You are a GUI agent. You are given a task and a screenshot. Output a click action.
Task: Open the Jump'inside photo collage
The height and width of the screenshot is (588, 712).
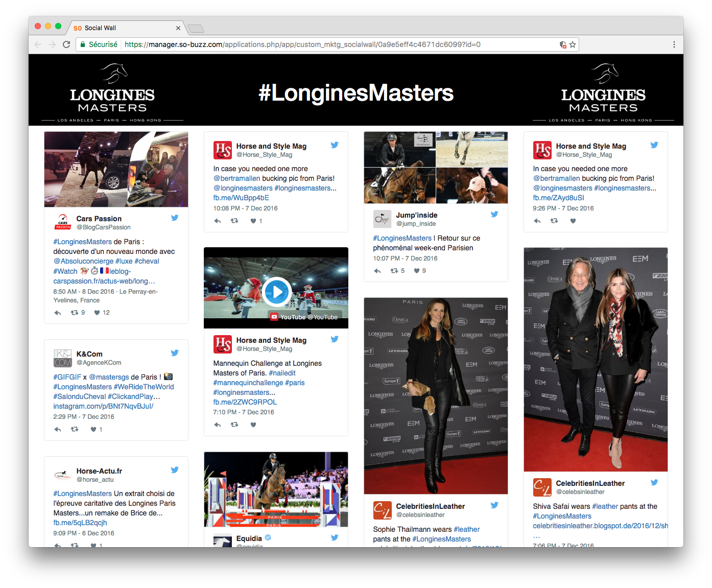(x=436, y=168)
